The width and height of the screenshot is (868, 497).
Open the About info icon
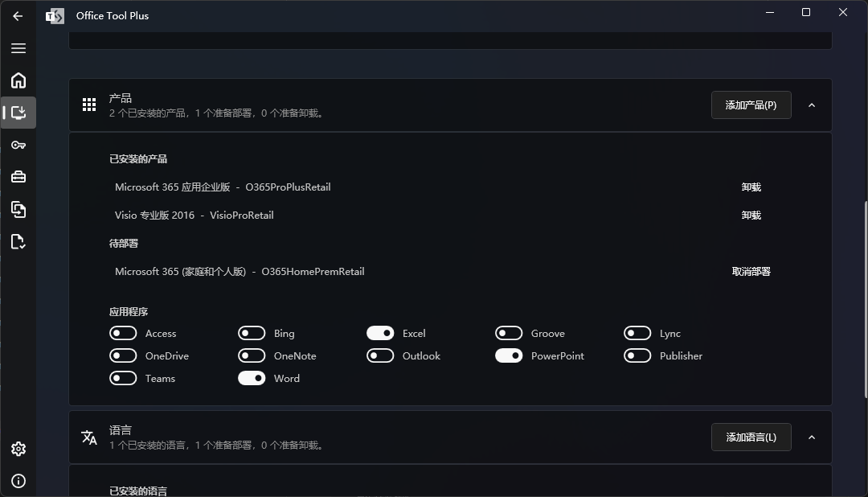click(18, 481)
